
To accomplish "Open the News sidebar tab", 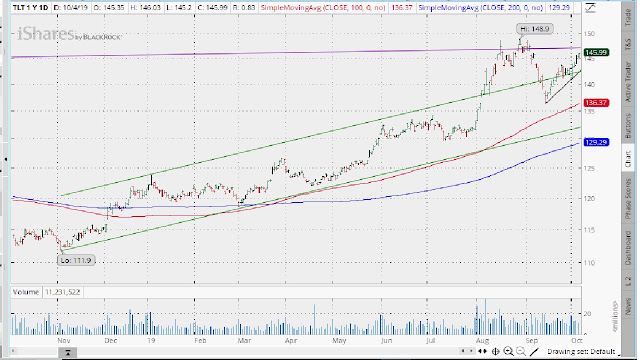I will [629, 306].
